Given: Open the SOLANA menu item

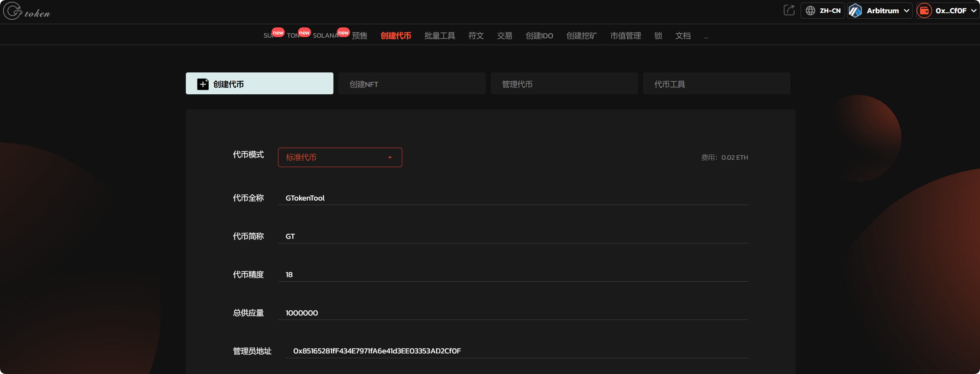Looking at the screenshot, I should pos(325,36).
